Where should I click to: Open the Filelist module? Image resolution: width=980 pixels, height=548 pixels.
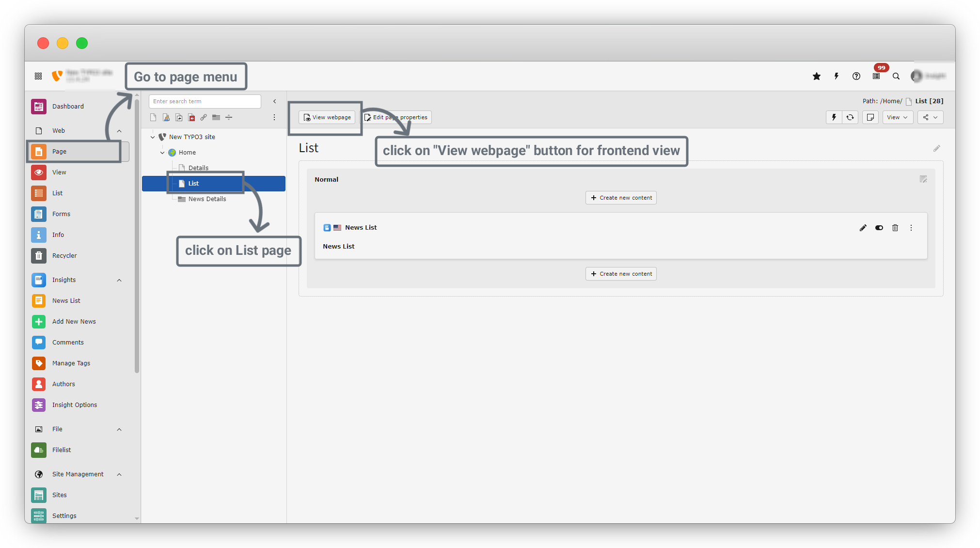click(x=62, y=450)
